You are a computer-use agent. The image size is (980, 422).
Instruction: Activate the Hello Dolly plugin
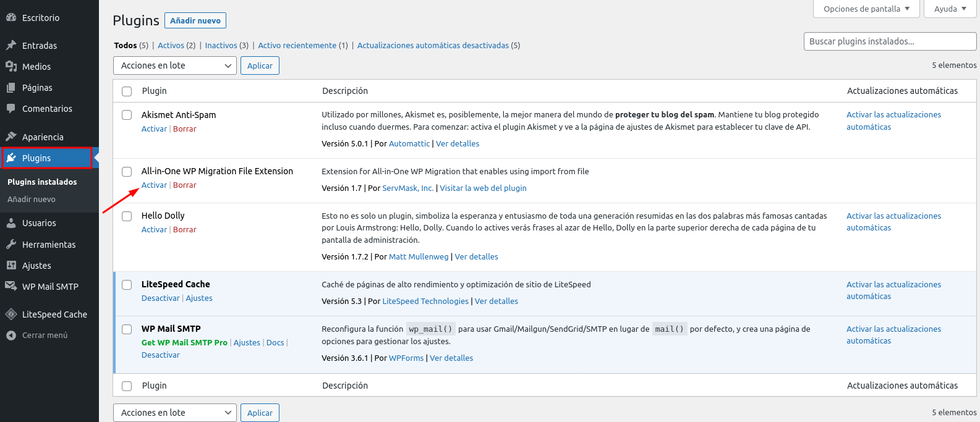[x=154, y=230]
